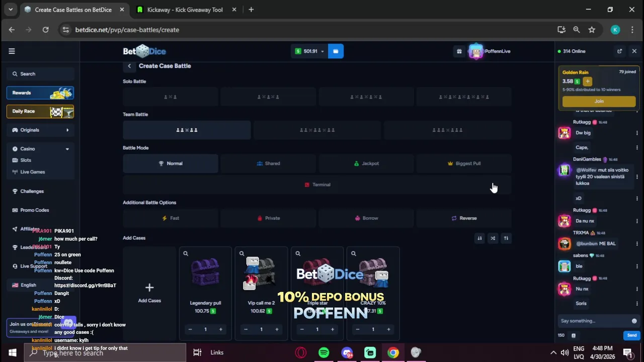Open options dots next to Soris message
Viewport: 644px width, 362px height.
tap(637, 303)
